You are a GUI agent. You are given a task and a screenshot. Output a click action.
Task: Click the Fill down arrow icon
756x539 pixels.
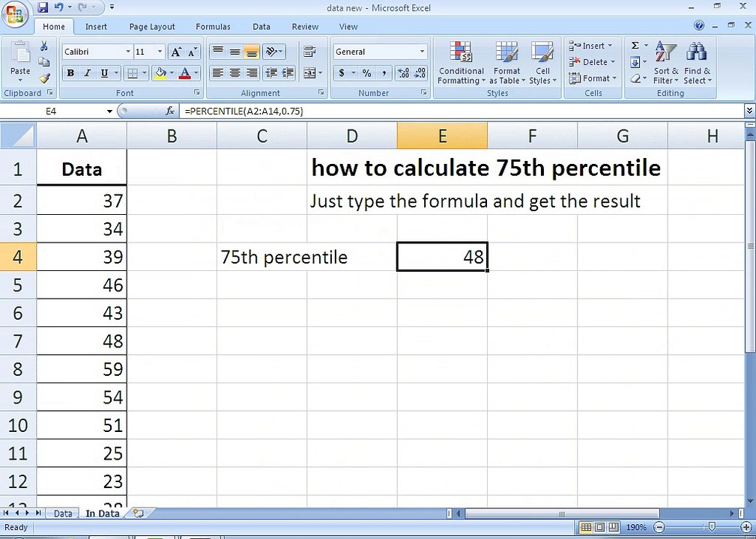[x=635, y=62]
